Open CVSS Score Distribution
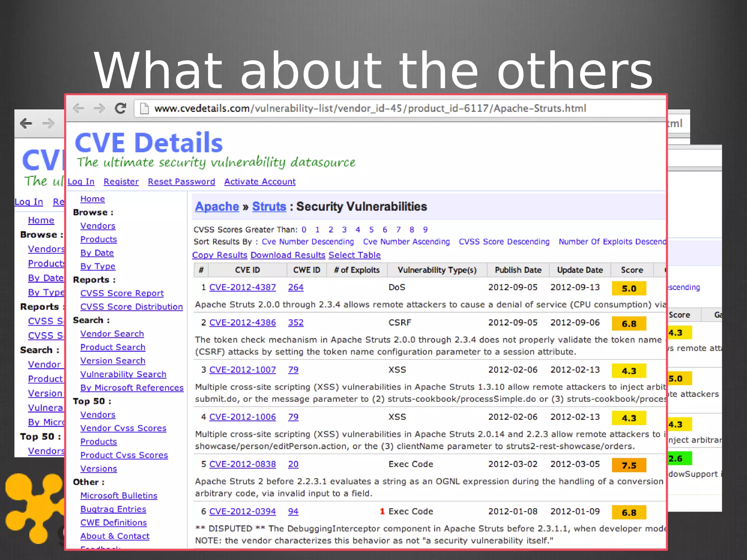 click(131, 307)
